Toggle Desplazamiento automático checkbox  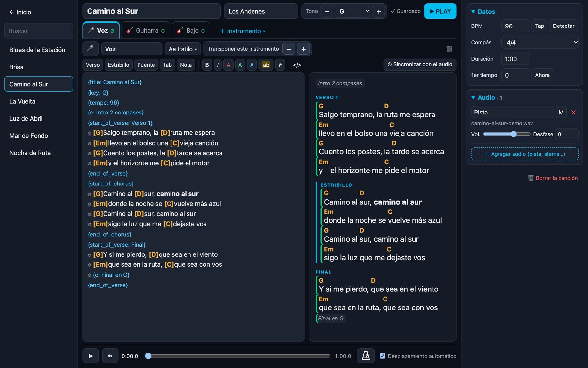click(x=382, y=356)
